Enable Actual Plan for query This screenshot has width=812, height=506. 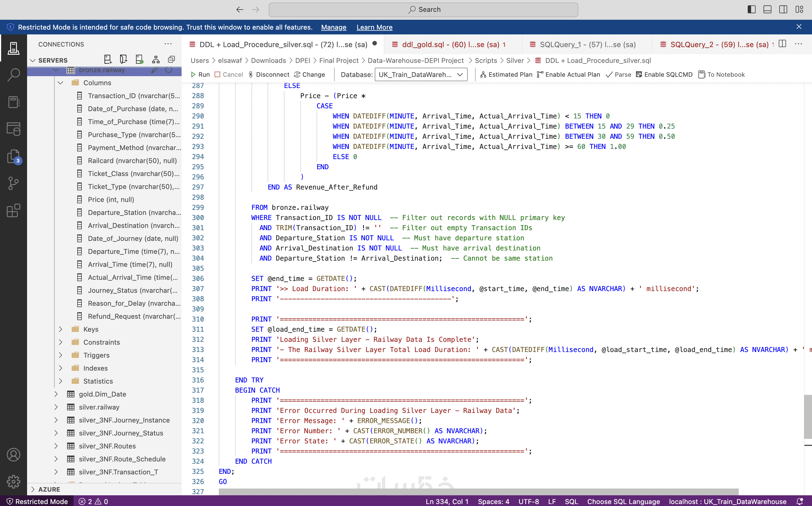point(568,75)
